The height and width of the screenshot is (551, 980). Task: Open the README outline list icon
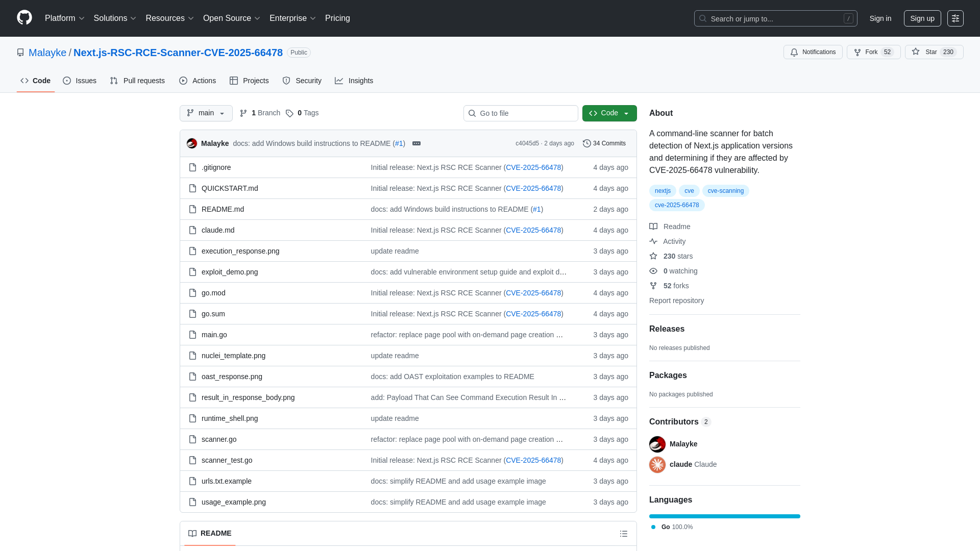coord(624,534)
